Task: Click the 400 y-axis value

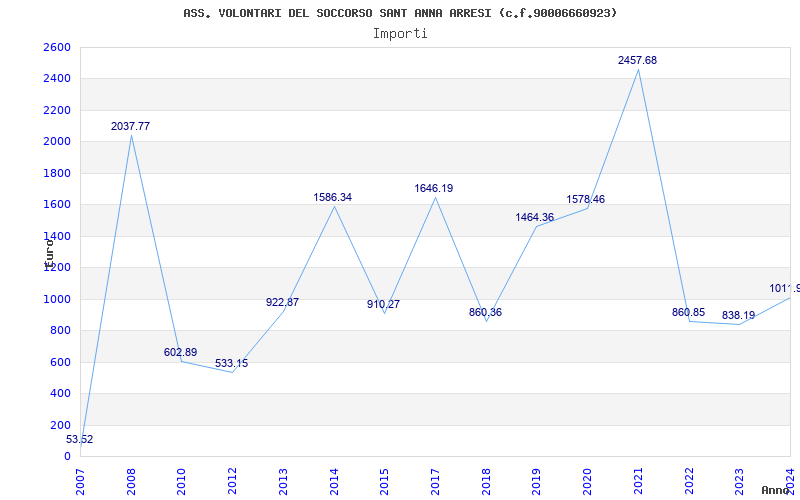Action: [60, 393]
